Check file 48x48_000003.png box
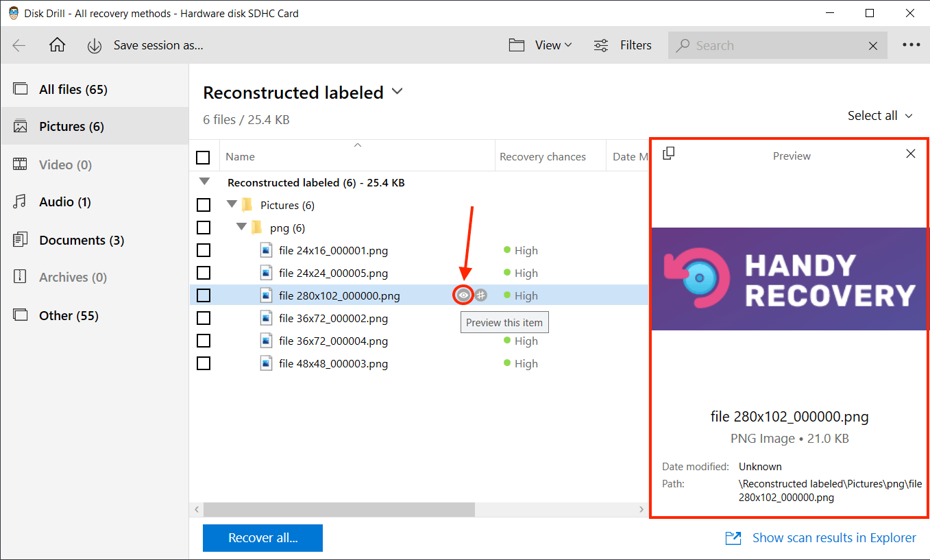 (x=203, y=363)
